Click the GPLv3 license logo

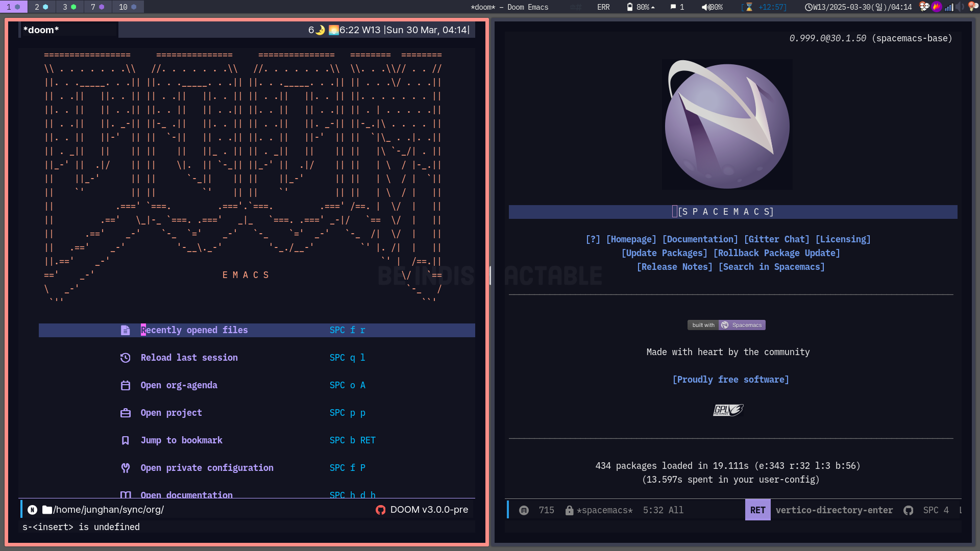click(x=728, y=410)
